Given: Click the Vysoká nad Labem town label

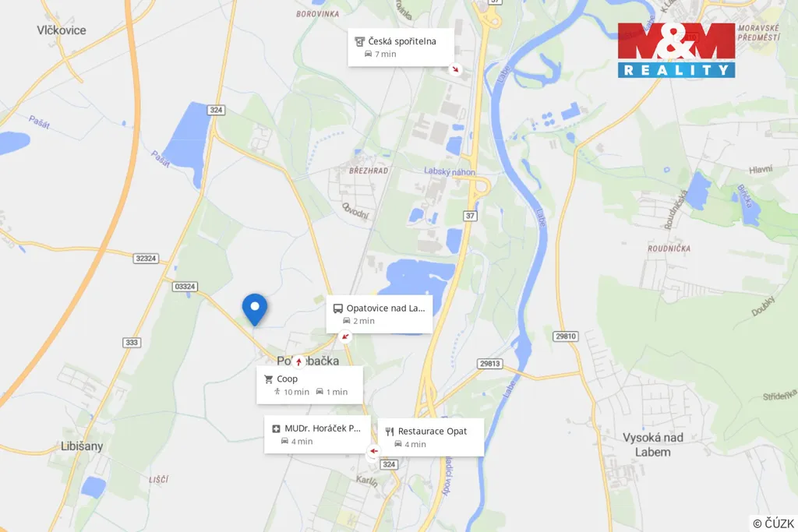Looking at the screenshot, I should pyautogui.click(x=653, y=445).
